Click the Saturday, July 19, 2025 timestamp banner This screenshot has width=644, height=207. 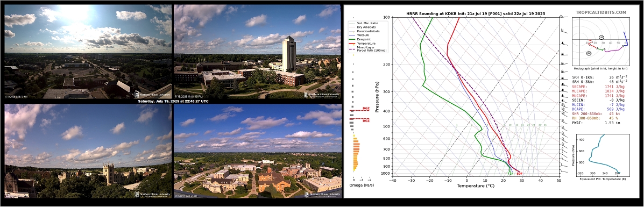(x=173, y=101)
